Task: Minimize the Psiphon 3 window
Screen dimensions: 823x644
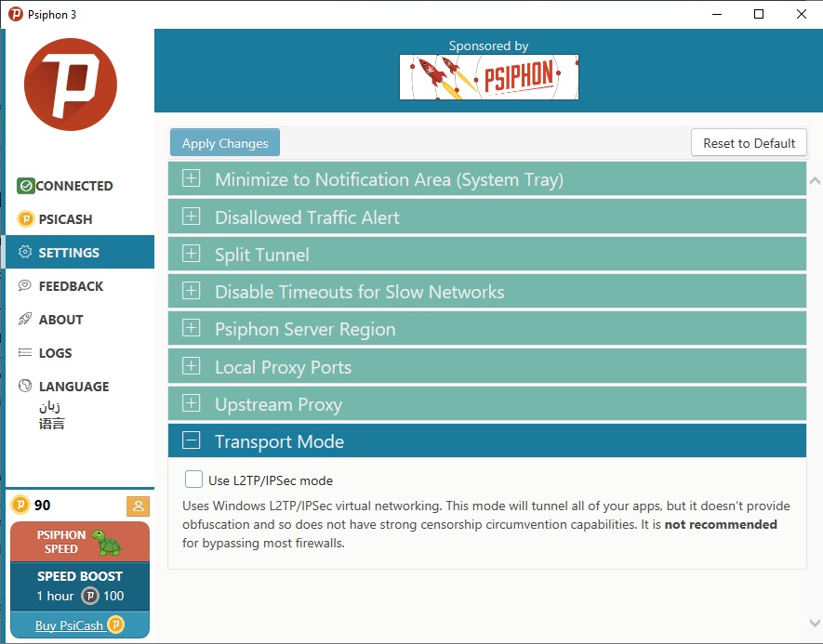Action: 717,14
